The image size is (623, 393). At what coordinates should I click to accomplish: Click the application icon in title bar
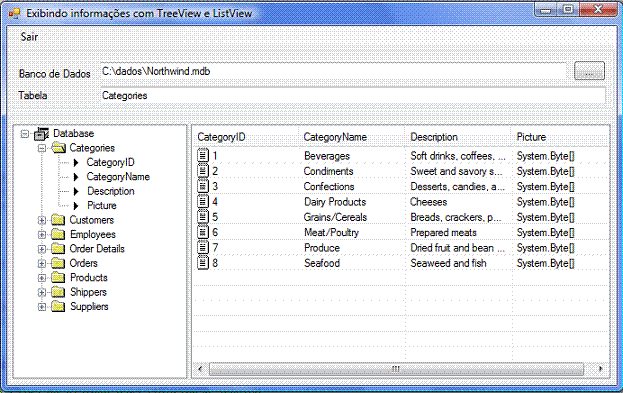(14, 13)
